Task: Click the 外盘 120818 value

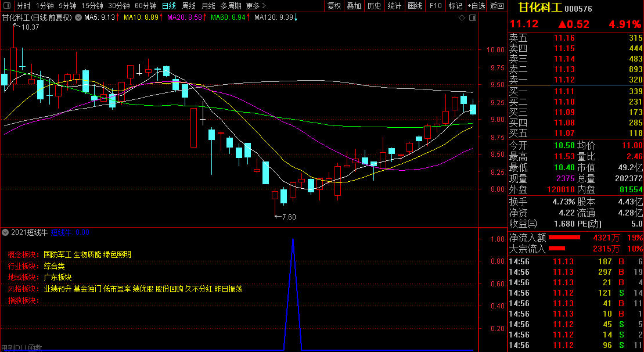Action: [x=561, y=190]
